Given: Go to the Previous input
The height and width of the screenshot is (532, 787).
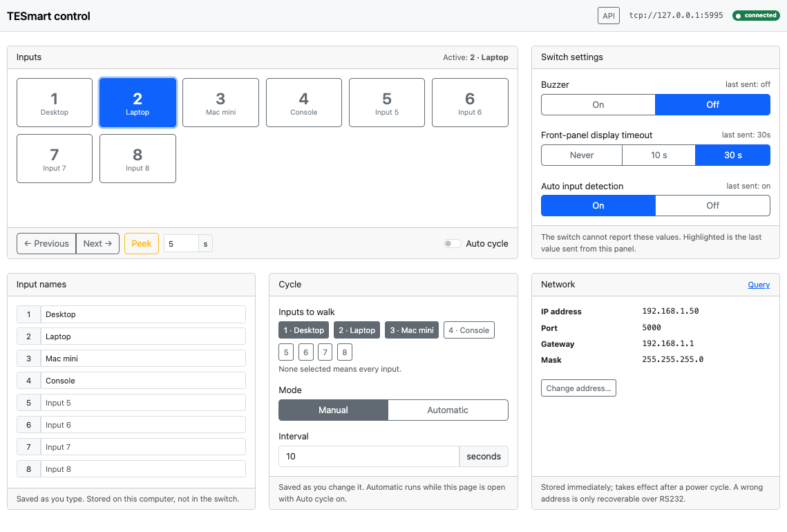Looking at the screenshot, I should coord(46,243).
